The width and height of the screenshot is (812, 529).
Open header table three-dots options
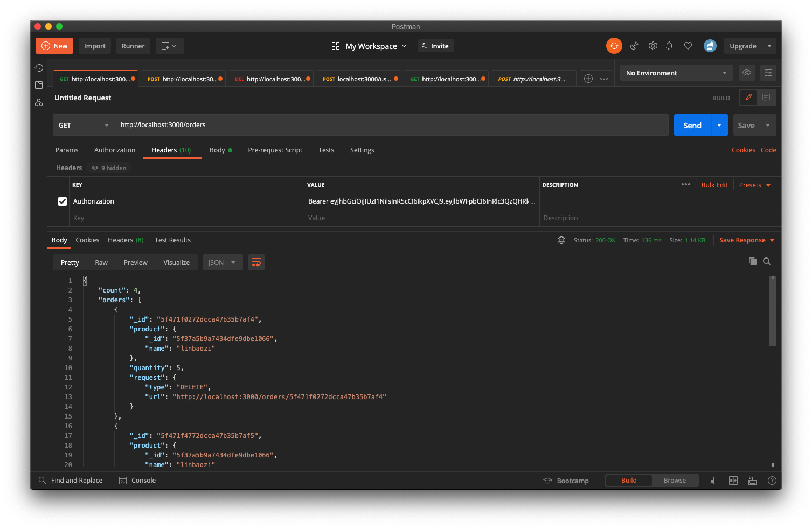685,184
